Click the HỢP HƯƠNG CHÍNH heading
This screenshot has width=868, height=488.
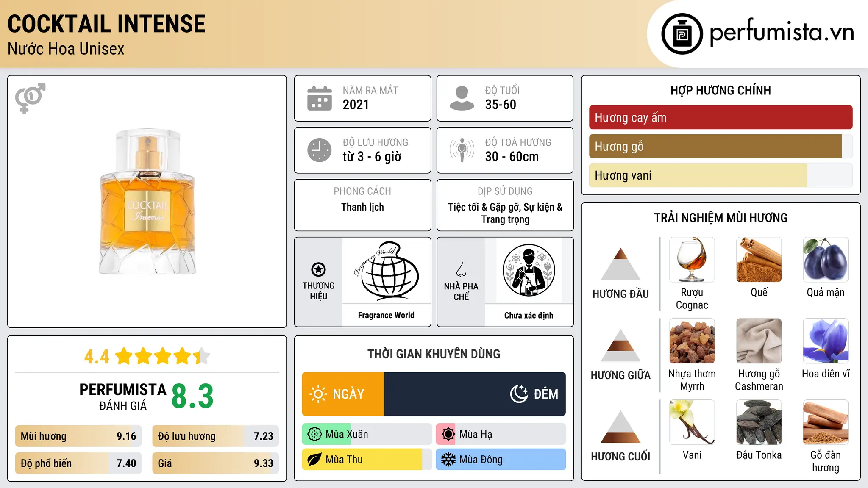[x=721, y=90]
